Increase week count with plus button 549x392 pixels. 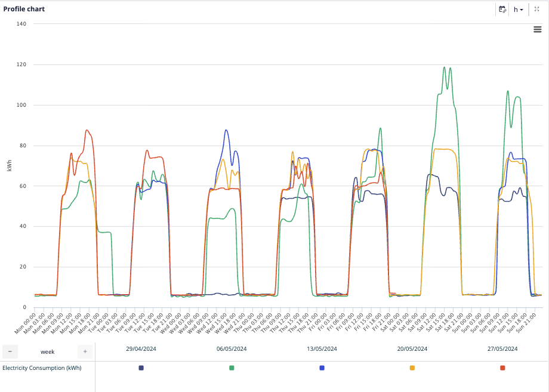85,351
